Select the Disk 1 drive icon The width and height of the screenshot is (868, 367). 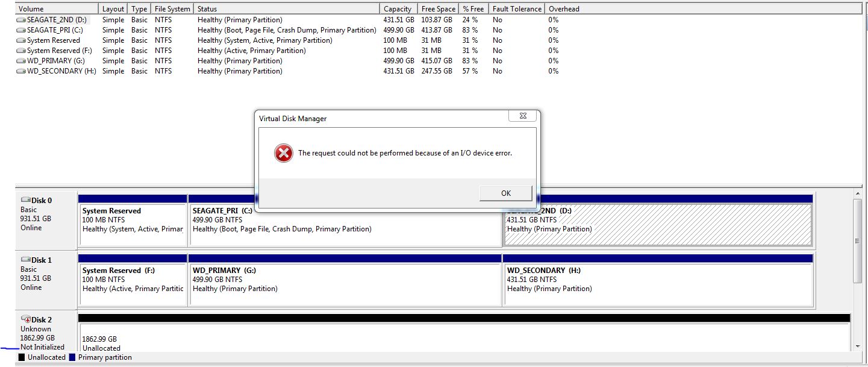pyautogui.click(x=25, y=260)
